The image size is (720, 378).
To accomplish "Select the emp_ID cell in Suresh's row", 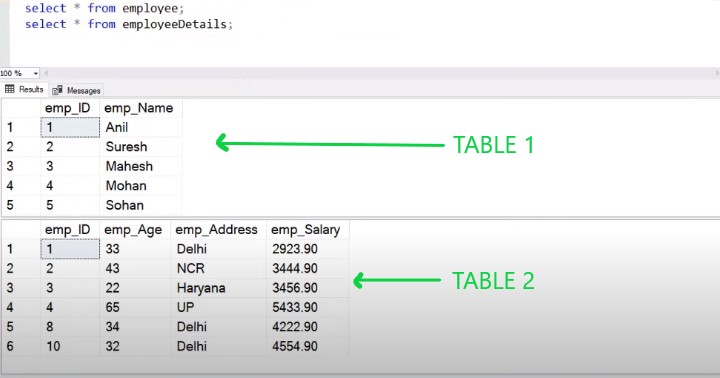I will pyautogui.click(x=70, y=147).
